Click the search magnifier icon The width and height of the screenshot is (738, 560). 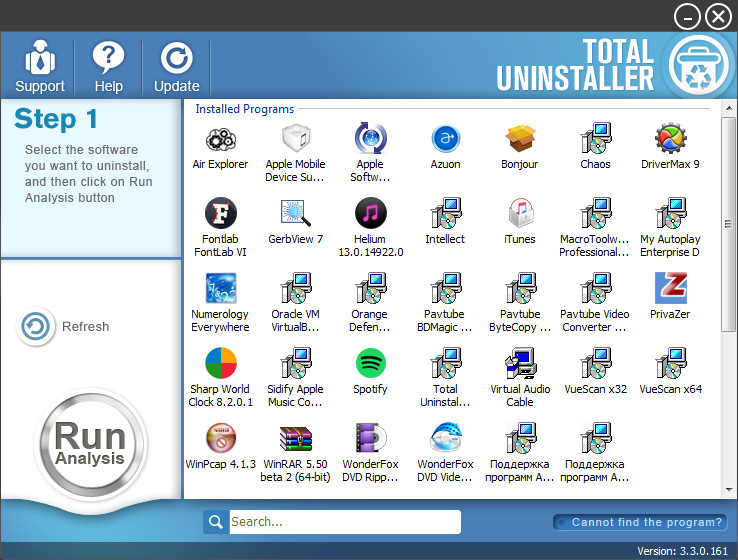pyautogui.click(x=216, y=522)
